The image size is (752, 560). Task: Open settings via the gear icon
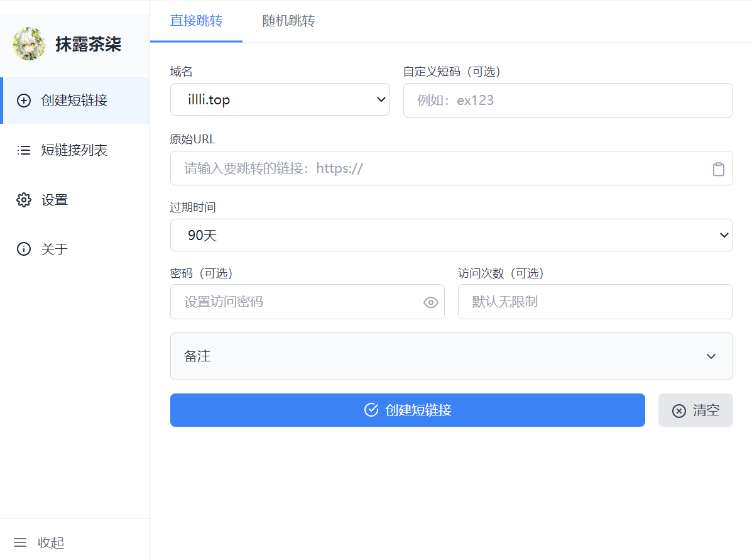tap(24, 200)
